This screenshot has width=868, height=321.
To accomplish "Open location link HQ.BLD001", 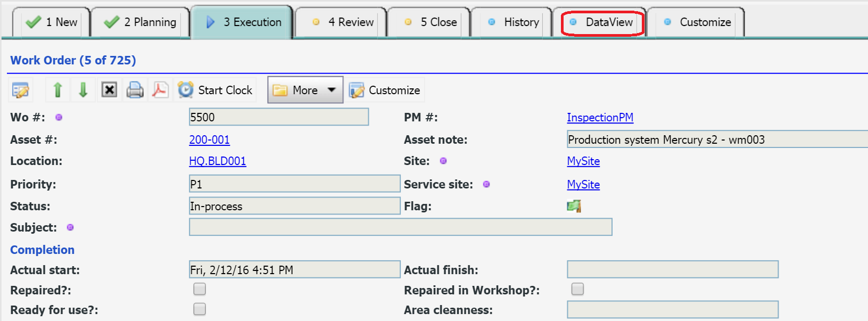I will click(x=217, y=161).
